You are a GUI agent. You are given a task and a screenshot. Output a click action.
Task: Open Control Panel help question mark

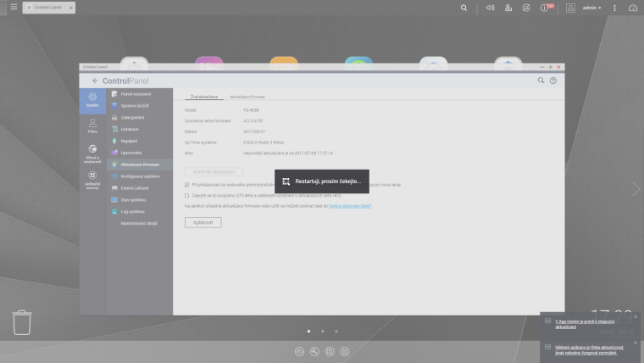click(x=553, y=81)
